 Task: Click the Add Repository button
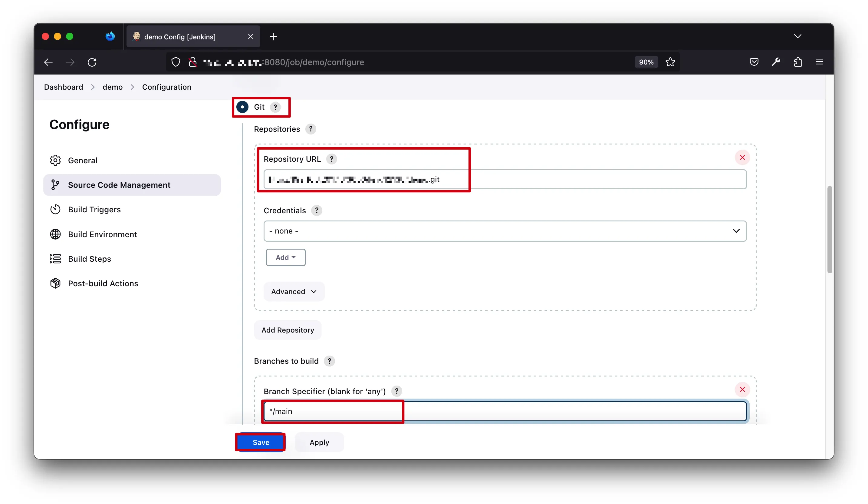coord(287,330)
